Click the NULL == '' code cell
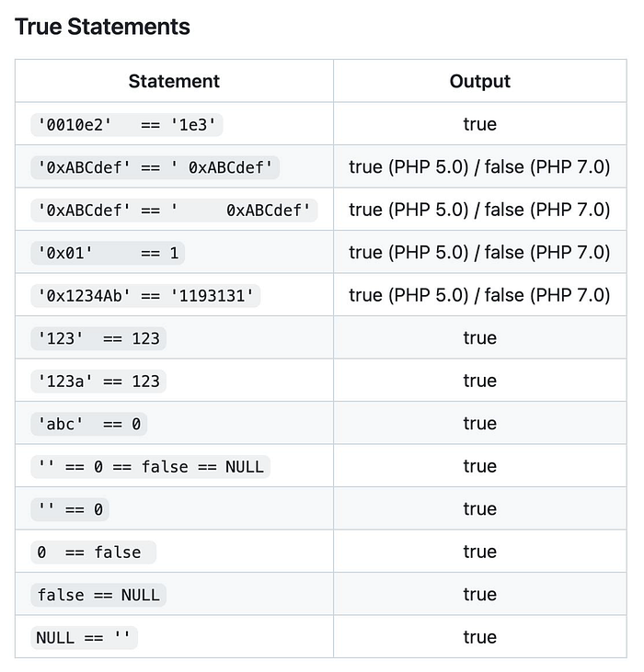Viewport: 644px width, 672px height. click(84, 637)
